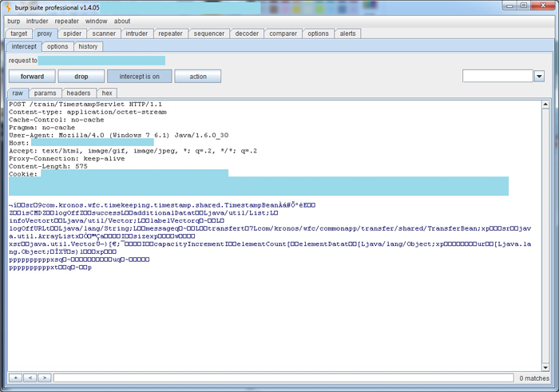Switch to the sequencer tab

coord(209,34)
